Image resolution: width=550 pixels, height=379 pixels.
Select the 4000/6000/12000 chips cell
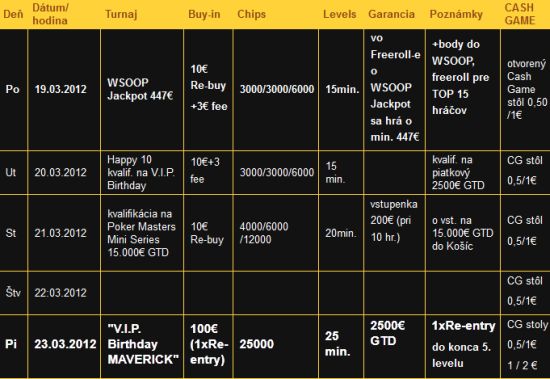coord(276,233)
